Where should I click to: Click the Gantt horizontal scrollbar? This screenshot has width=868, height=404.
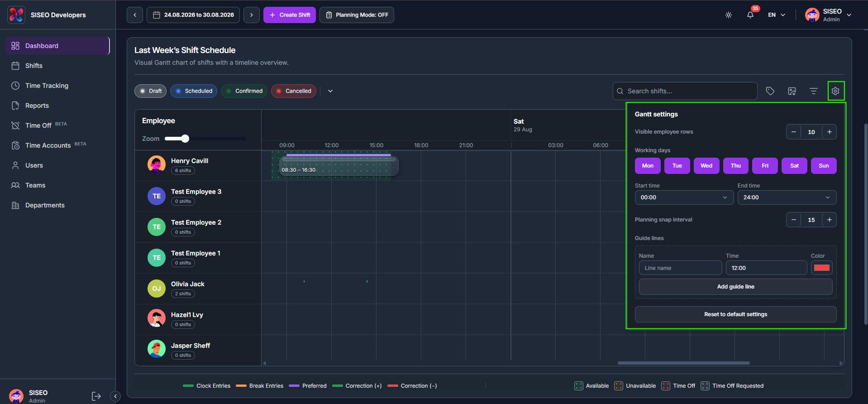point(683,363)
